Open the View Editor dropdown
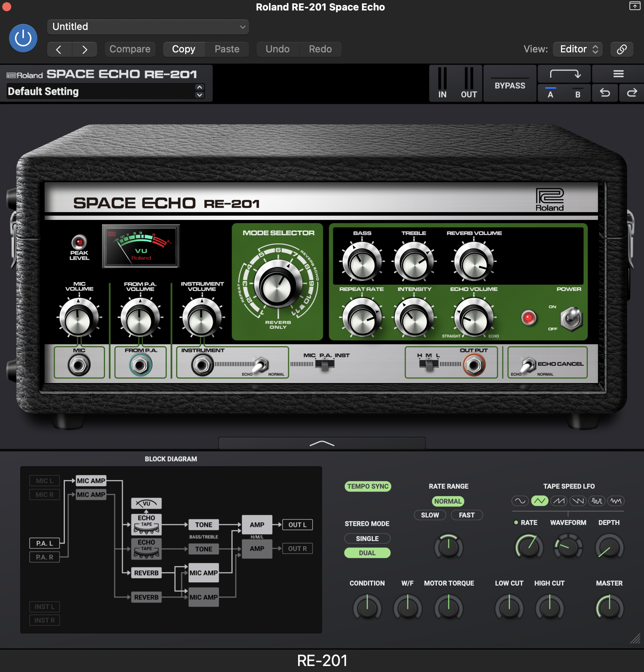 (x=578, y=49)
